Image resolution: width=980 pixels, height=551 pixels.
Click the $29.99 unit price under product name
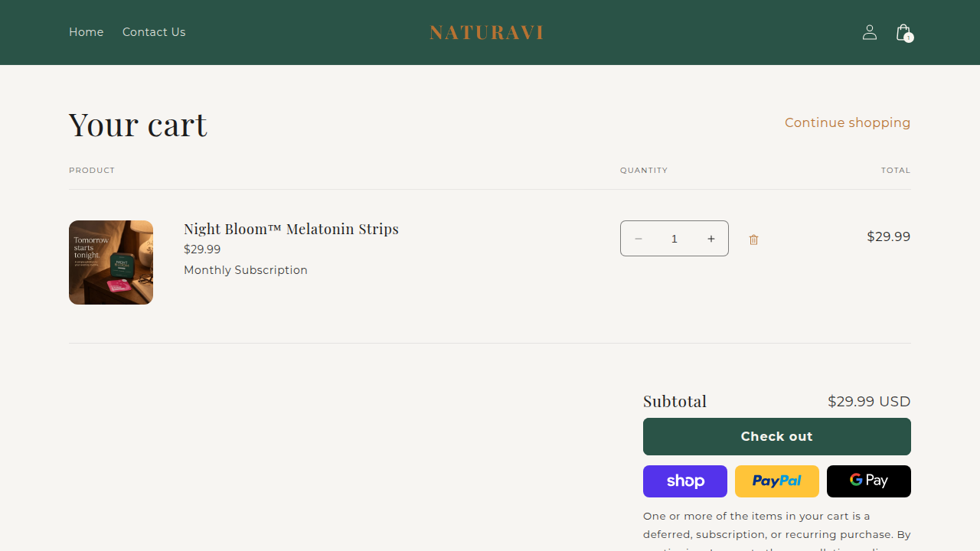202,249
